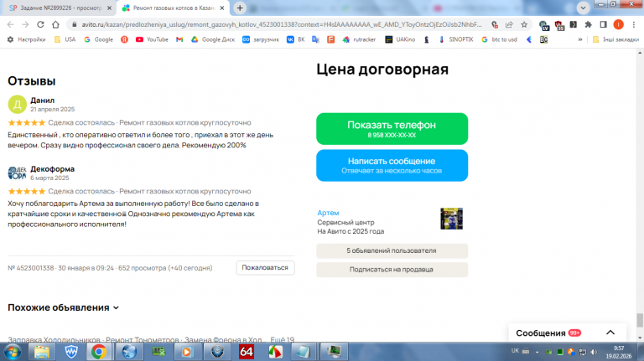Open reviewer Данил profile avatar
Viewport: 644px width, 361px height.
point(18,104)
